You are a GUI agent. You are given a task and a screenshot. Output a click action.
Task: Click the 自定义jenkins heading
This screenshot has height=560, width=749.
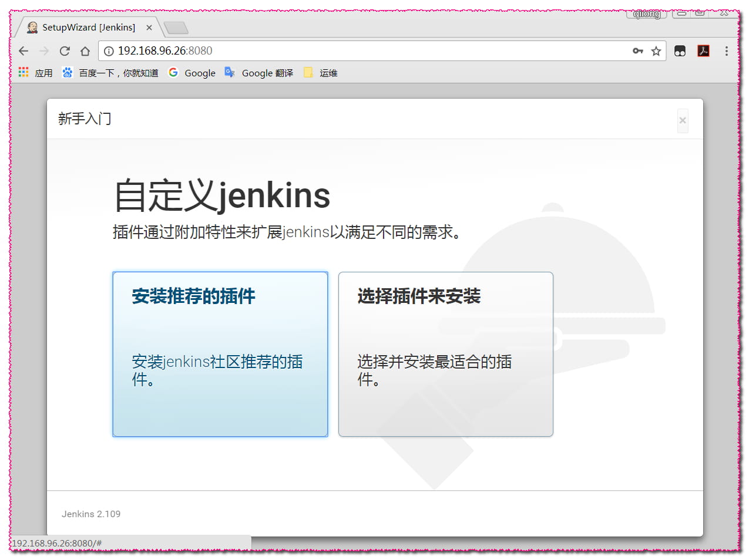tap(222, 195)
